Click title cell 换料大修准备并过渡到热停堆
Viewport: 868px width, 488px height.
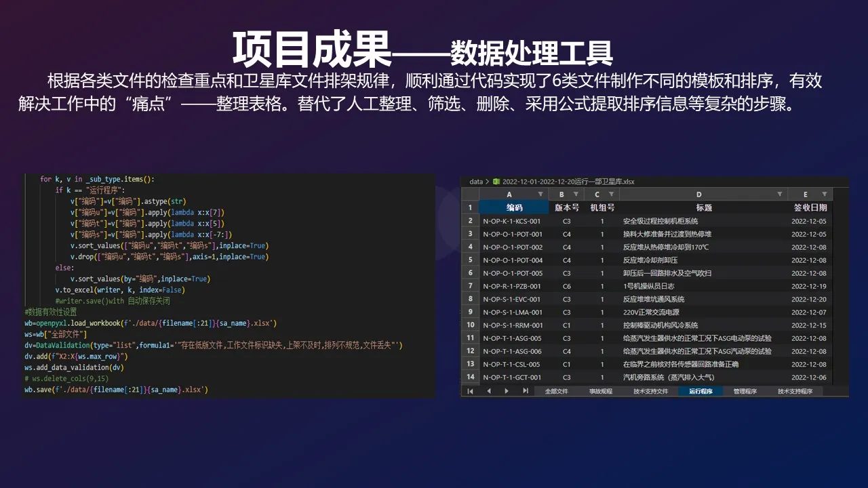(x=704, y=234)
